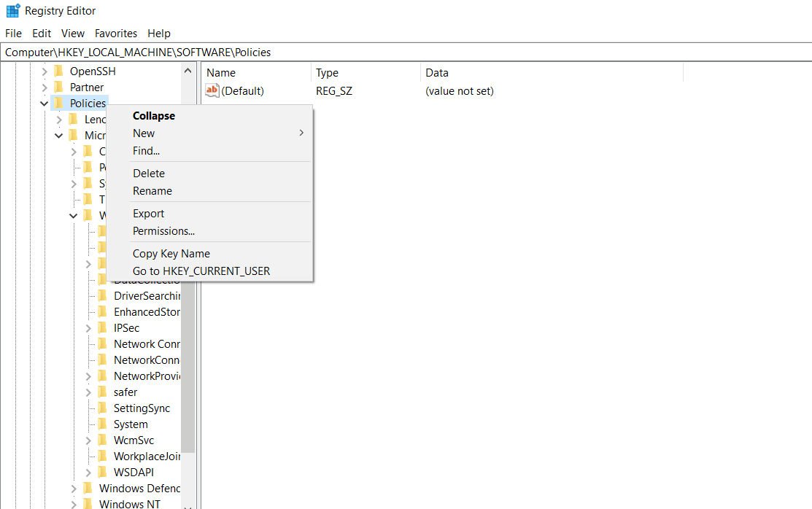
Task: Click the (Default) string value icon
Action: (x=212, y=91)
